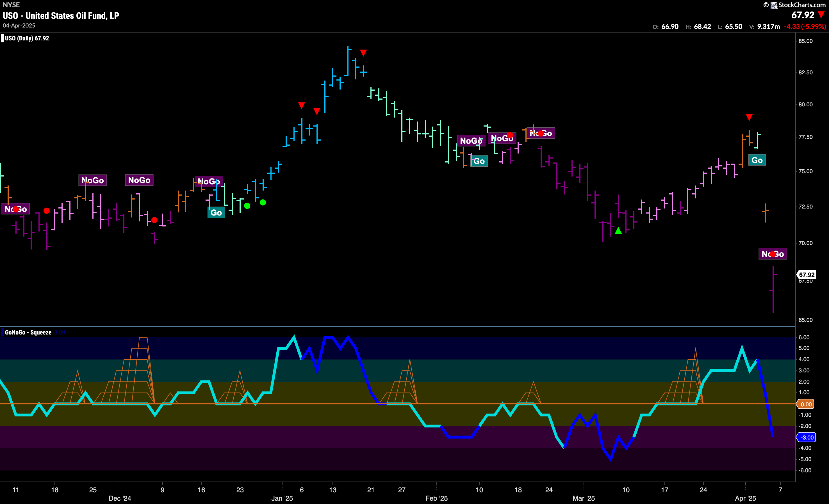The height and width of the screenshot is (504, 829).
Task: Click the 21 date label in January
Action: 370,490
